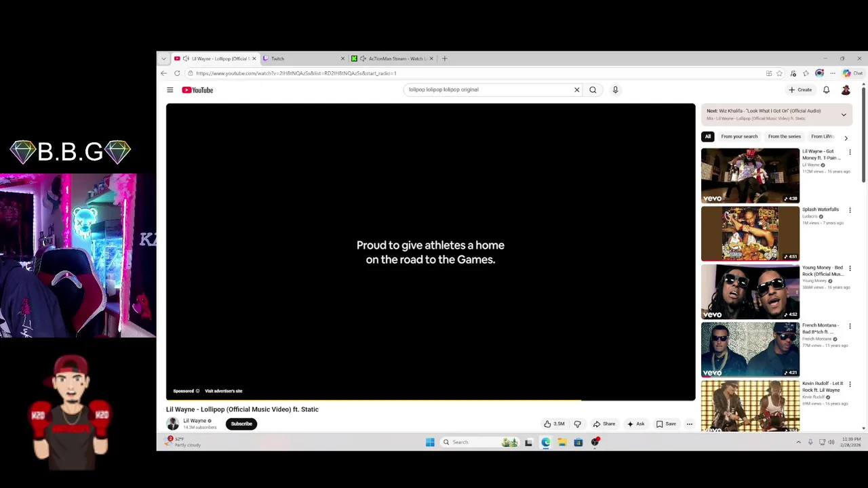Switch to the AcTionMan Stream tab
Image resolution: width=868 pixels, height=488 pixels.
(392, 58)
